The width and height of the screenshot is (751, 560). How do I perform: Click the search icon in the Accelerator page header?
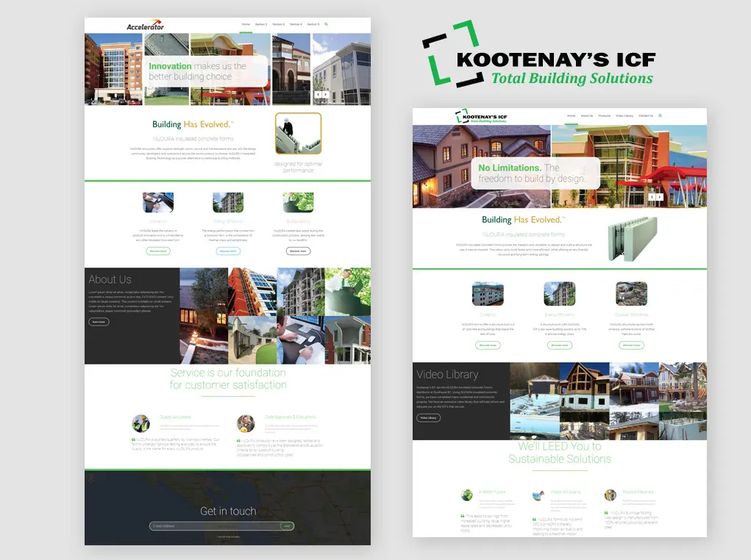pyautogui.click(x=326, y=24)
